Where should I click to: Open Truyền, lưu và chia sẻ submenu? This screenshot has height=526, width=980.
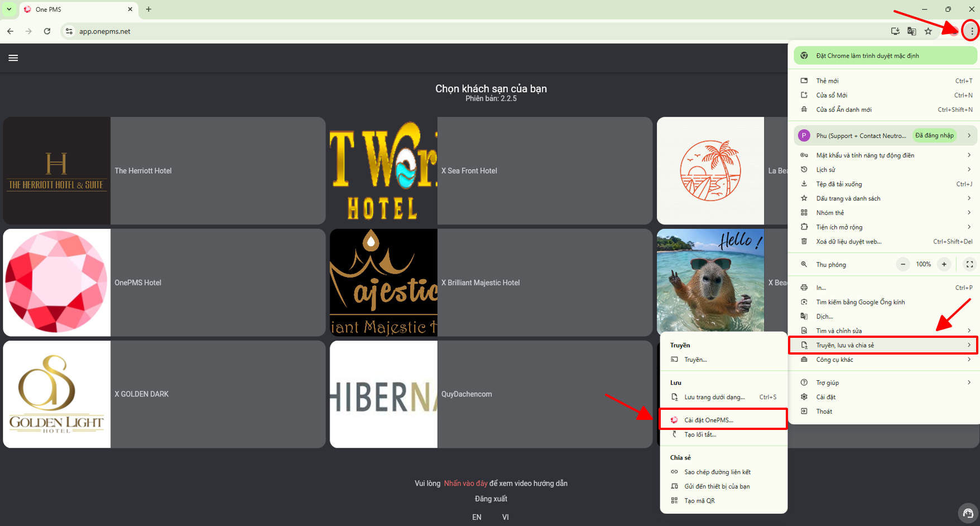coord(883,345)
